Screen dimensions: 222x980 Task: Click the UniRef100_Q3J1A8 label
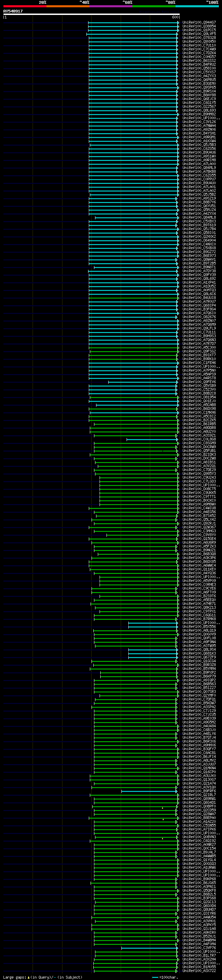point(199,929)
